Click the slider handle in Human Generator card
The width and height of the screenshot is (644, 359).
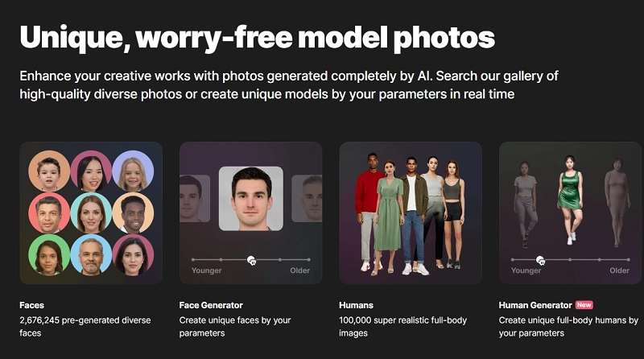click(x=540, y=260)
